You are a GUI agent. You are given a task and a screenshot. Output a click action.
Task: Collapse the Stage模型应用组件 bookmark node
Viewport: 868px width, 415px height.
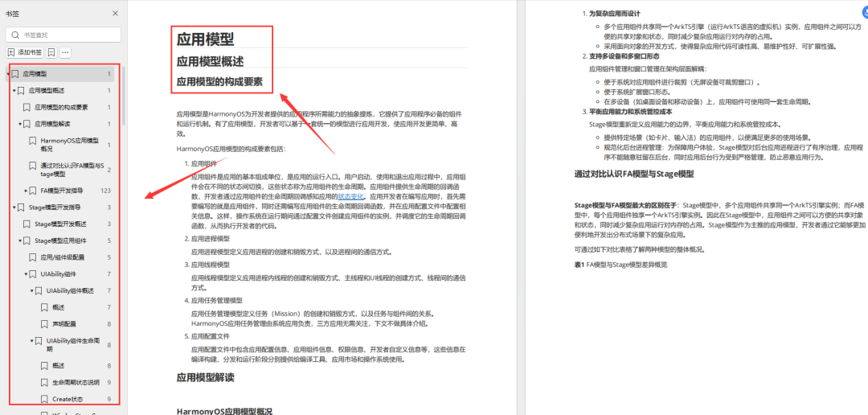click(x=20, y=240)
